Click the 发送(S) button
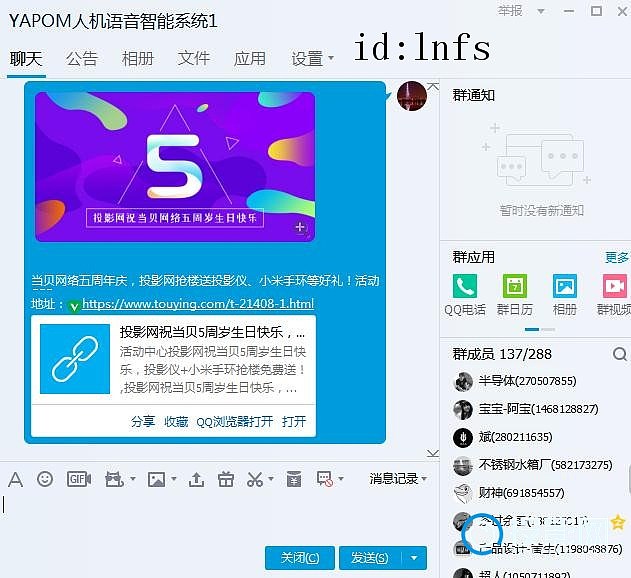This screenshot has height=578, width=631. [370, 558]
